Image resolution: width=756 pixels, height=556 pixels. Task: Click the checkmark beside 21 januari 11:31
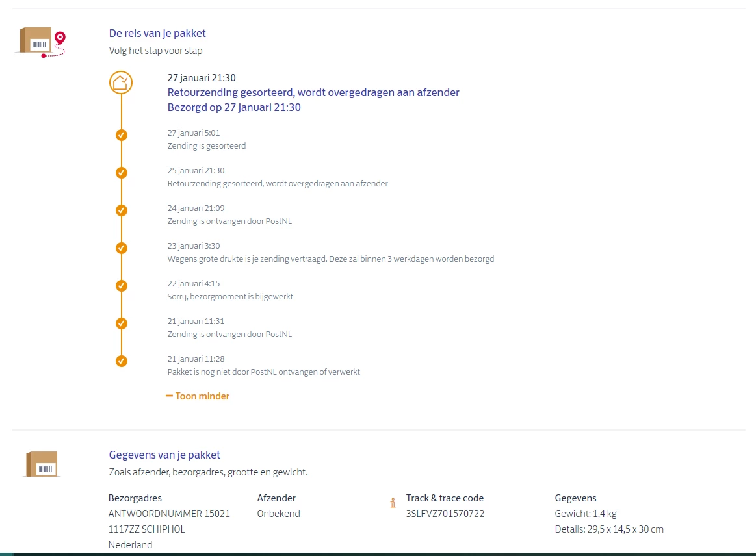122,323
